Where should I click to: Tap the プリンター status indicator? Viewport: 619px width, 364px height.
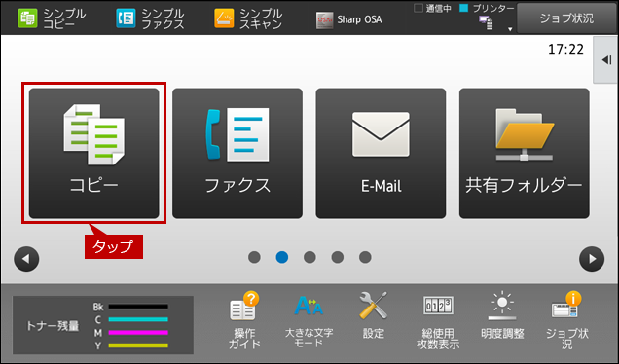488,8
